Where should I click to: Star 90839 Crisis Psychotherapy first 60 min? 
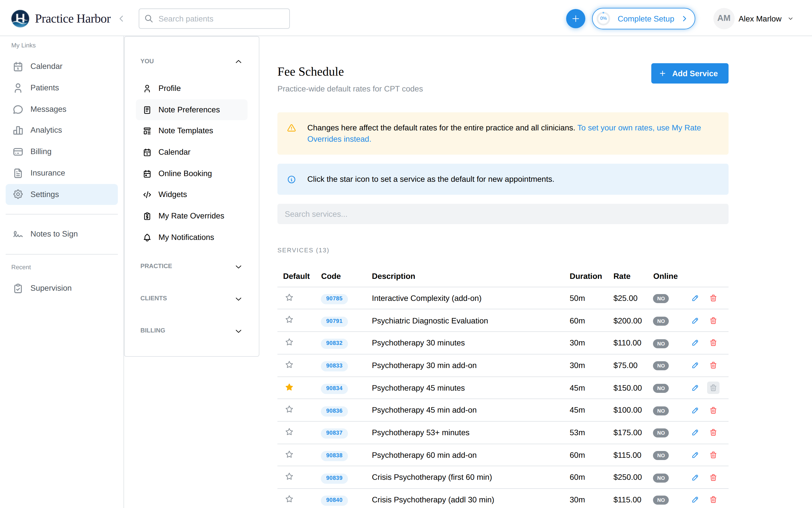(289, 477)
